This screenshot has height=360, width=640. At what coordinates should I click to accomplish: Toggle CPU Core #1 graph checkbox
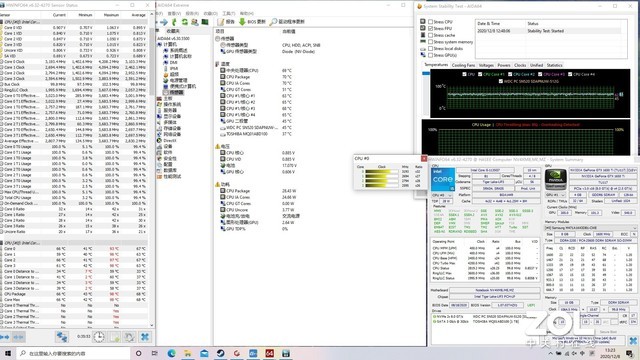(480, 74)
